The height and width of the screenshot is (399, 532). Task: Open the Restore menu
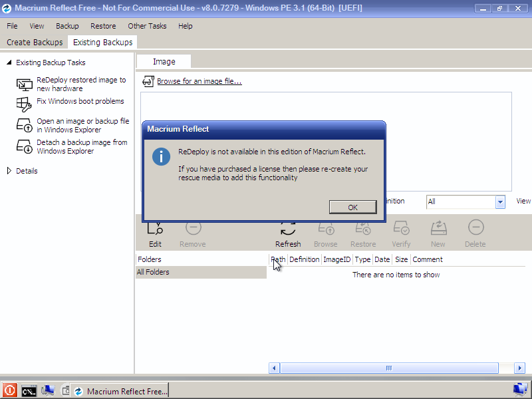[x=103, y=26]
